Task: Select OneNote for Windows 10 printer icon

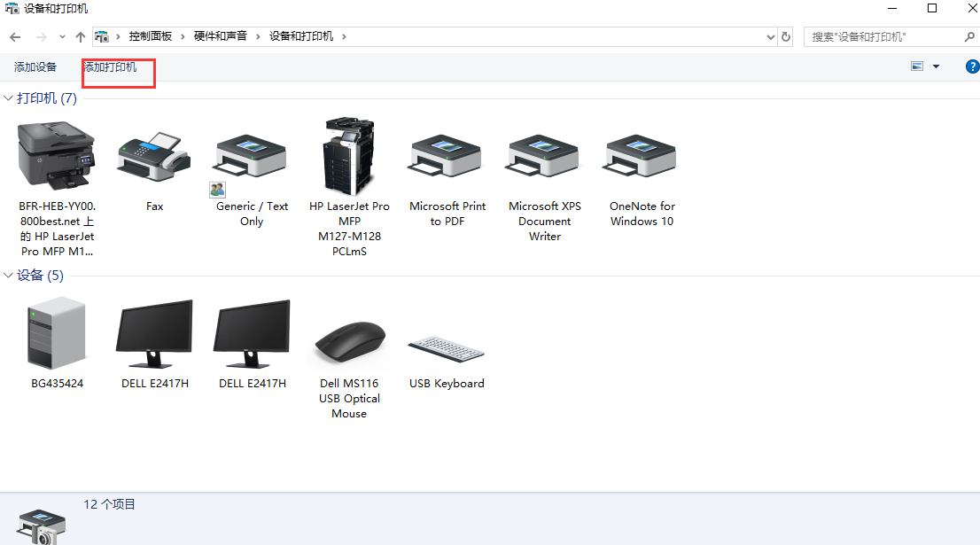Action: click(642, 156)
